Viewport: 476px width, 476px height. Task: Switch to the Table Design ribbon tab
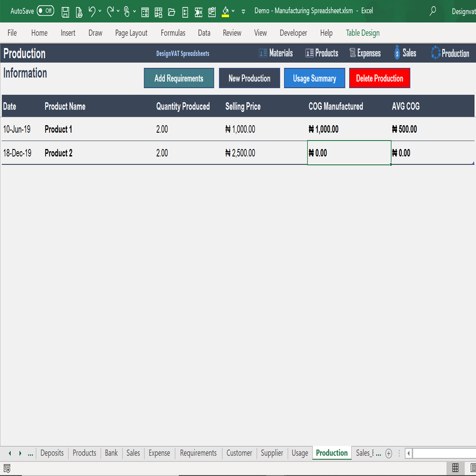coord(362,33)
